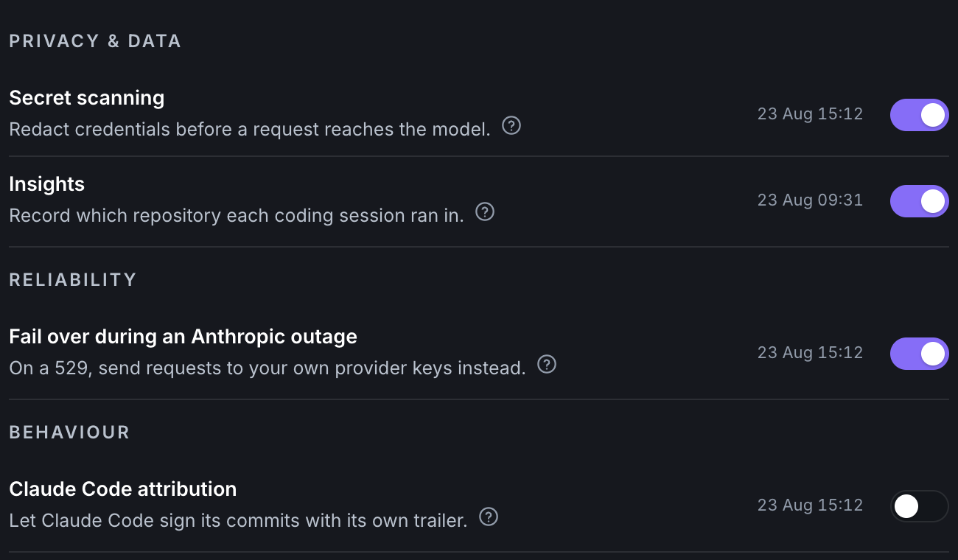Select the Insights setting heading
Image resolution: width=958 pixels, height=560 pixels.
(47, 184)
